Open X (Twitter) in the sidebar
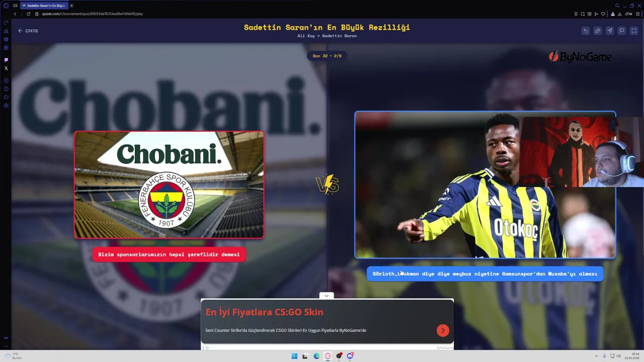Viewport: 644px width, 362px height. [6, 68]
